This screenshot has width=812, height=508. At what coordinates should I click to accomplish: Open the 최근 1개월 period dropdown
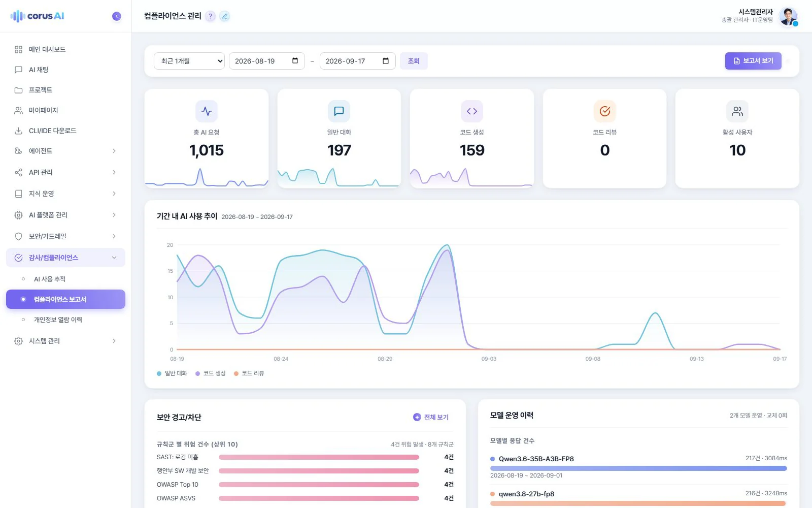pyautogui.click(x=189, y=61)
